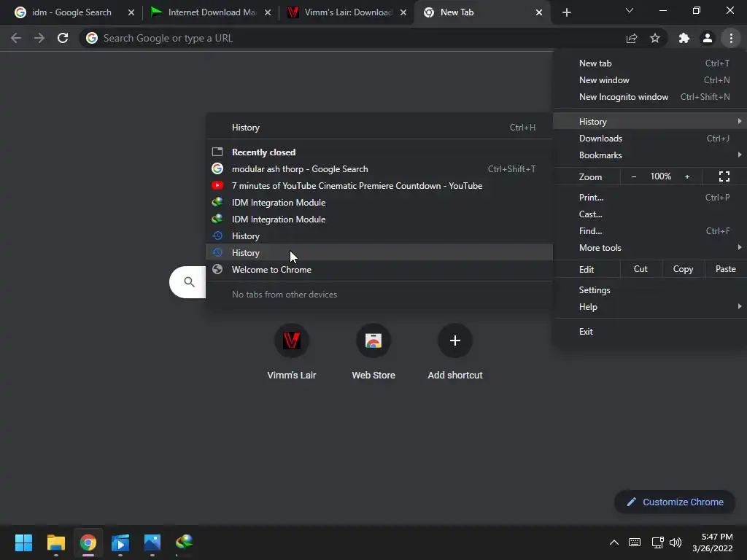This screenshot has height=560, width=747.
Task: Open the Web Store shortcut tile
Action: [x=373, y=351]
